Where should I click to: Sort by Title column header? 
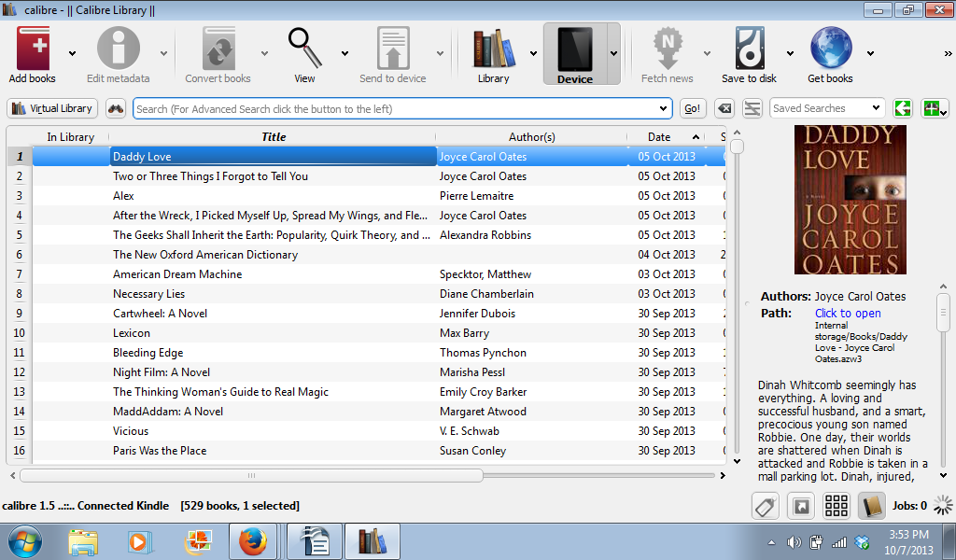coord(274,137)
